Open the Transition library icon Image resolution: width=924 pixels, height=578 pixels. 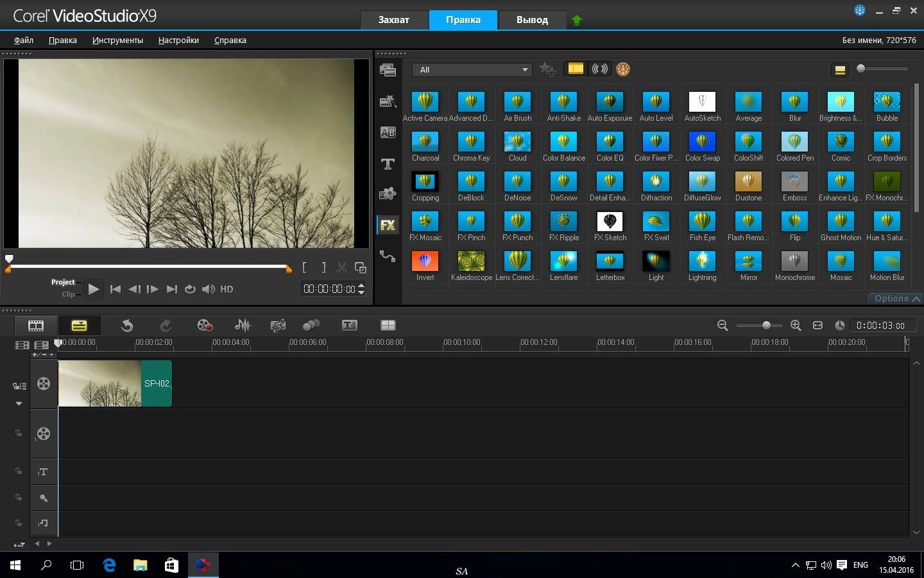coord(388,132)
